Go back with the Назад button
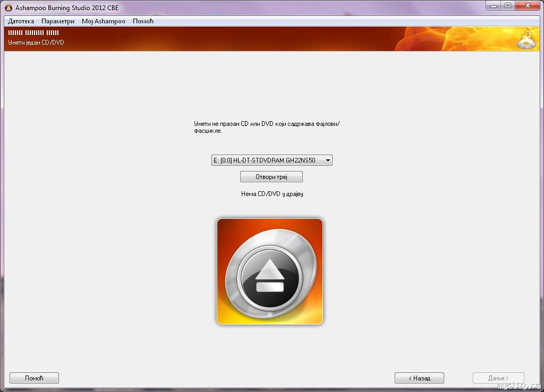Screen dimensions: 544x392 tap(419, 378)
